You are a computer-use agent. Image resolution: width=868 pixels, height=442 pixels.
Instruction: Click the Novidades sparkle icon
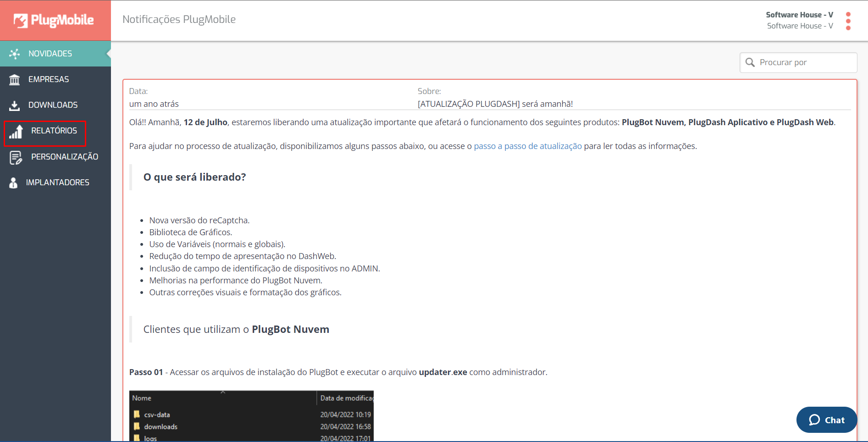[15, 54]
